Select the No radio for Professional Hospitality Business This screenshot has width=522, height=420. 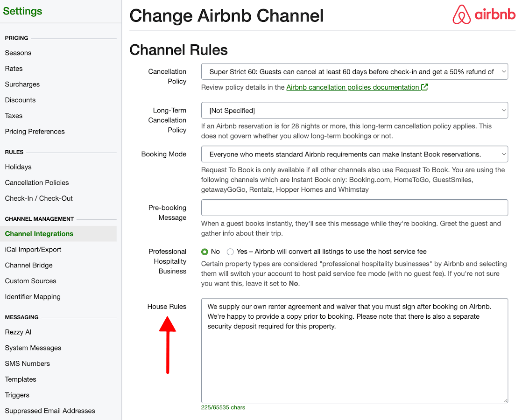(205, 252)
